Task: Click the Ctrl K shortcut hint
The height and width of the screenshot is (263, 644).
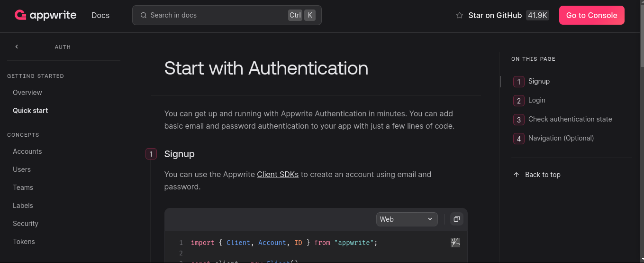Action: click(x=302, y=15)
